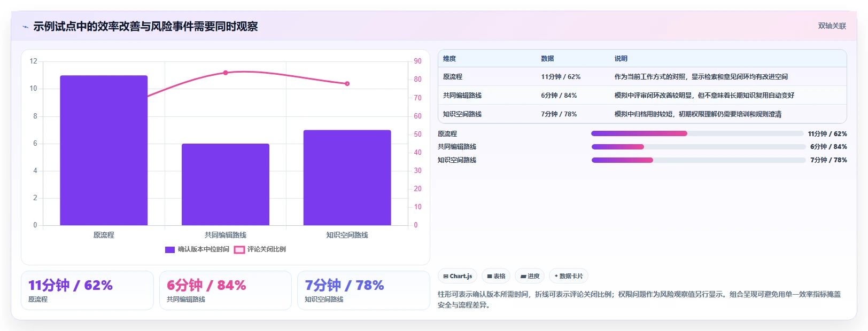Click the 6分钟 / 84% table cell

[x=559, y=96]
